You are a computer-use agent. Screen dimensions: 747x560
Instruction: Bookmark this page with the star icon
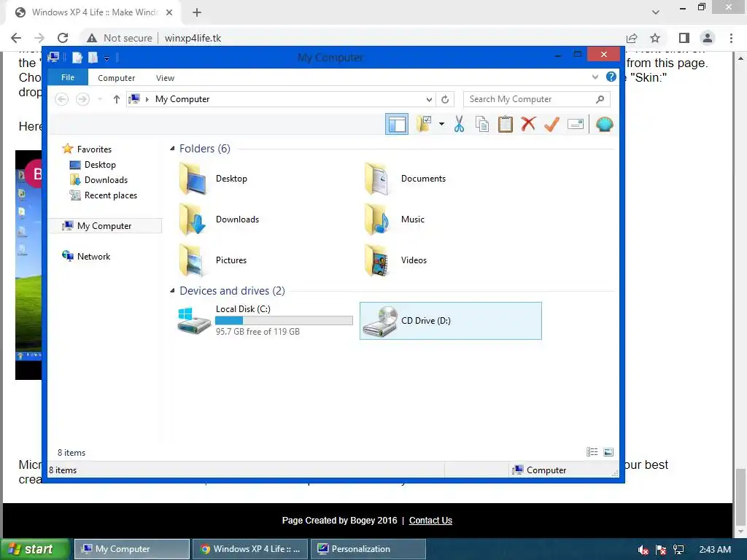click(655, 38)
